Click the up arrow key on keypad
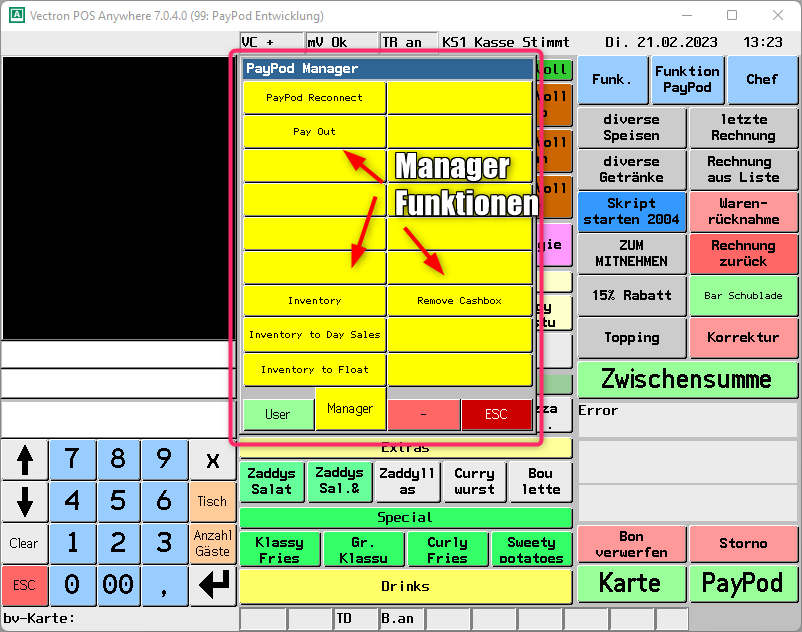 [25, 459]
